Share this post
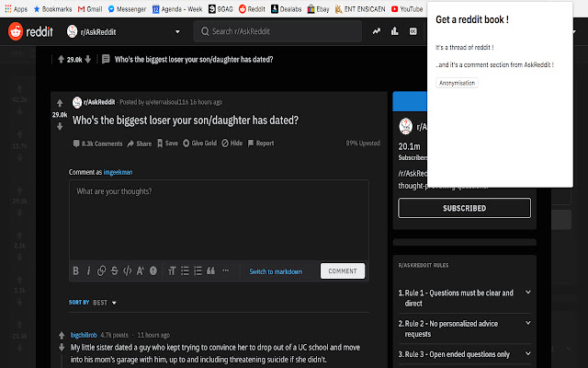588x368 pixels. [x=140, y=144]
